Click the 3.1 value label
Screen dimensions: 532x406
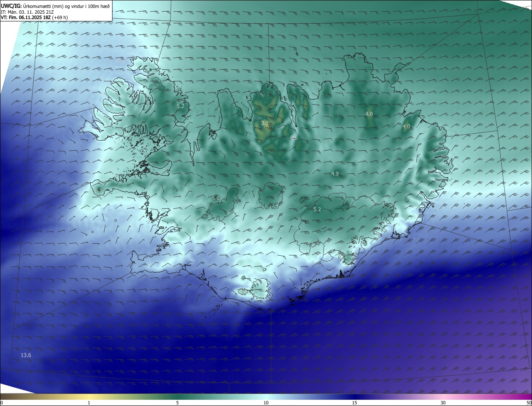tap(265, 123)
